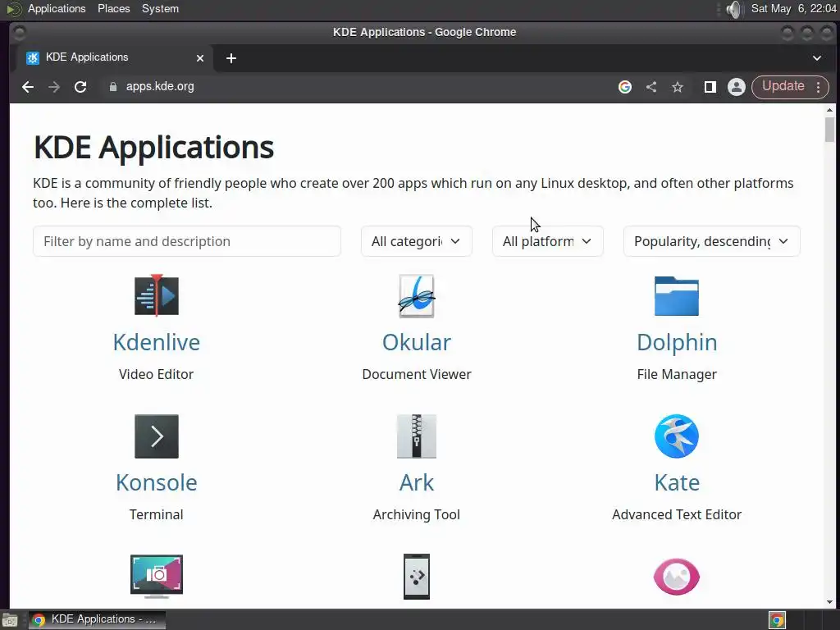Open the All categories dropdown
840x630 pixels.
tap(416, 242)
